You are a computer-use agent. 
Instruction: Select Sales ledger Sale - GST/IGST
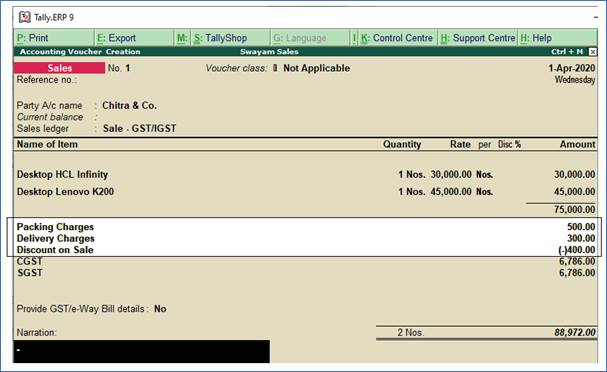click(139, 129)
